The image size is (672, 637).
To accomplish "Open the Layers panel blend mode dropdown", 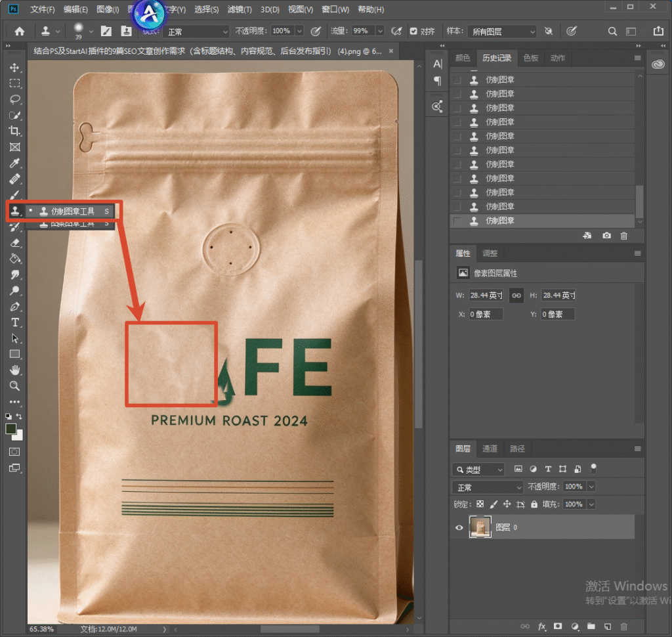I will click(x=488, y=487).
